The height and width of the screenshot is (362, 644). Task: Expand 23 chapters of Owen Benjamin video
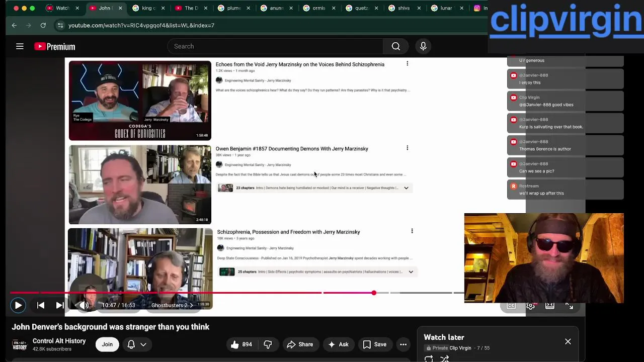(x=406, y=188)
